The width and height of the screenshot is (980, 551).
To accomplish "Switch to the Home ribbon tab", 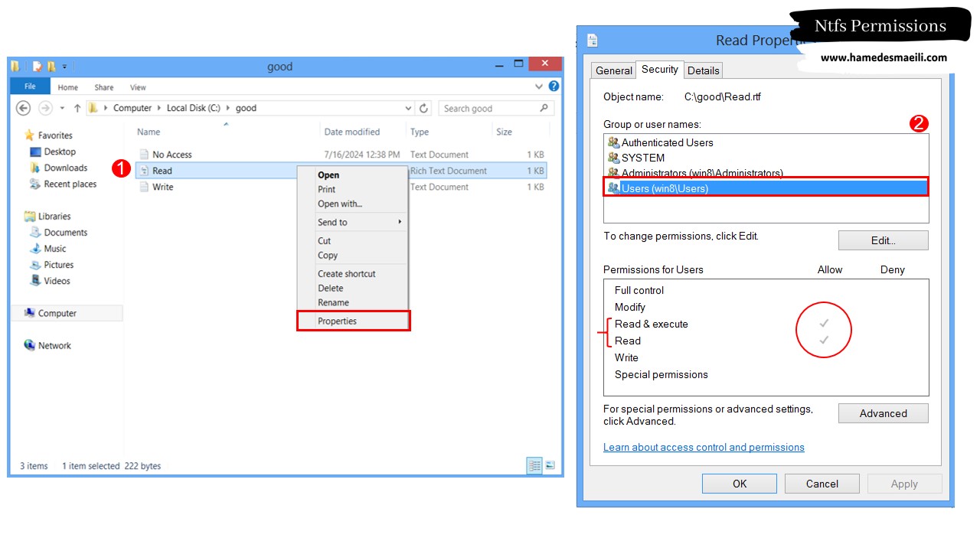I will pos(67,87).
